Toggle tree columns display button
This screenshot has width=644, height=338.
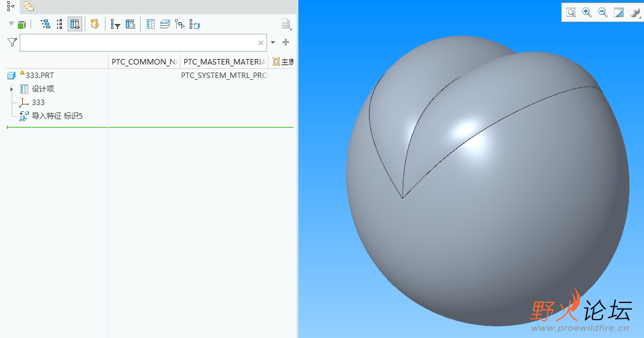[75, 24]
